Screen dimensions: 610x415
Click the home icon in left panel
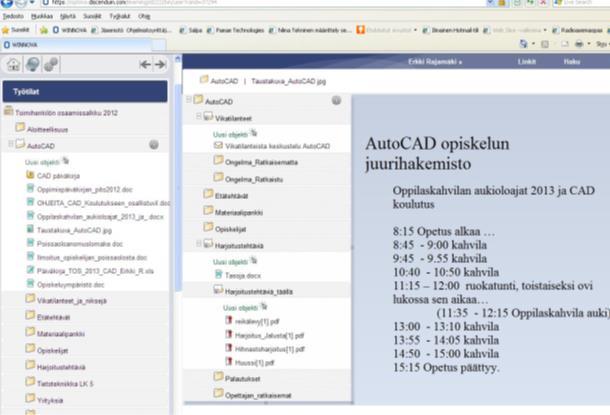pyautogui.click(x=14, y=64)
